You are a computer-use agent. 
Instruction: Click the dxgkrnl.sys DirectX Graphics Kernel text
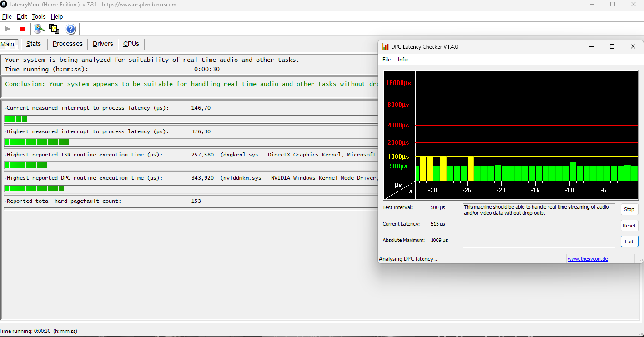(x=299, y=155)
